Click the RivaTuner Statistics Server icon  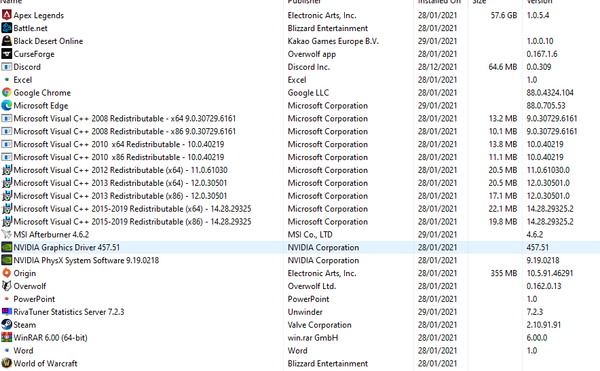pyautogui.click(x=7, y=312)
